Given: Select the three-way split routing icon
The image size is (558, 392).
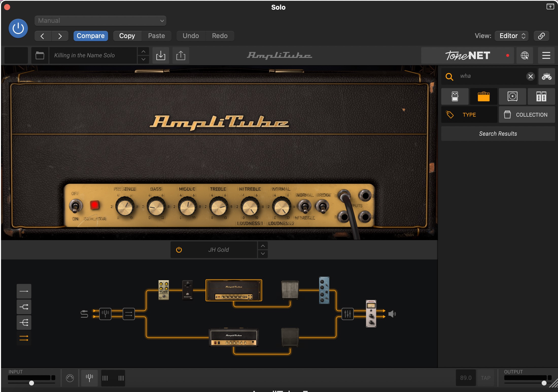Looking at the screenshot, I should [x=24, y=323].
